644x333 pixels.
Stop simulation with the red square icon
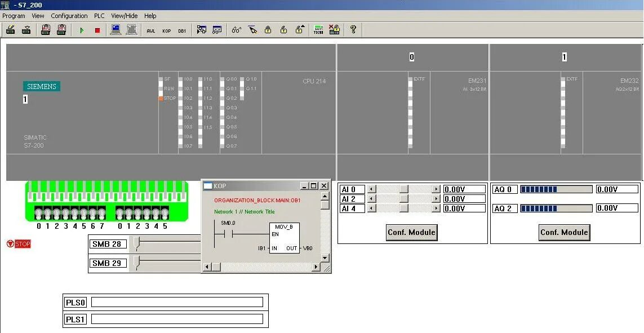coord(97,30)
